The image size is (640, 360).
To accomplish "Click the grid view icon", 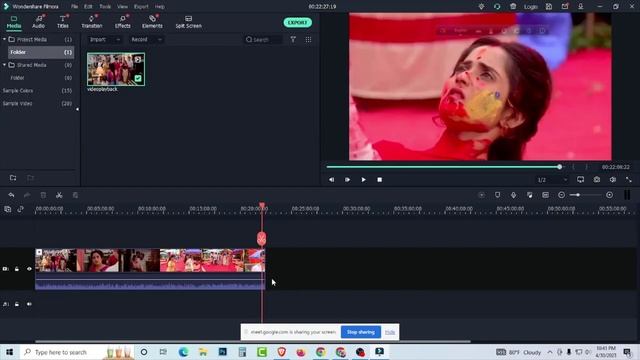I will pyautogui.click(x=308, y=39).
